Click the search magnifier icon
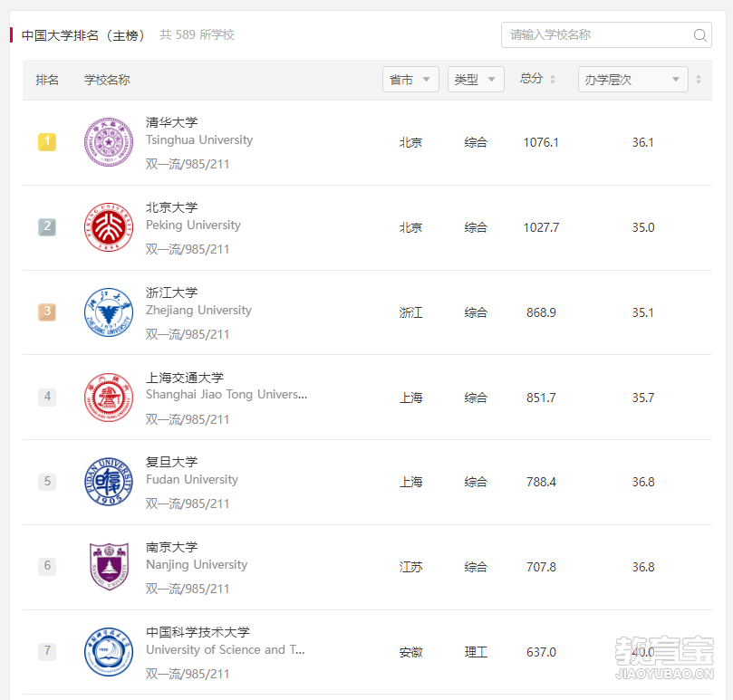The width and height of the screenshot is (733, 700). (x=699, y=35)
